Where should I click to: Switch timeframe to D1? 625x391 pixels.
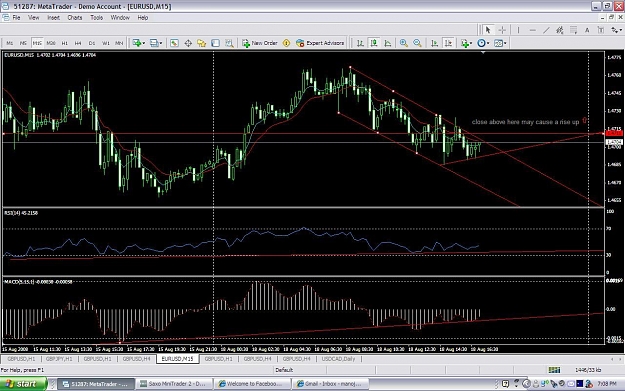coord(92,43)
